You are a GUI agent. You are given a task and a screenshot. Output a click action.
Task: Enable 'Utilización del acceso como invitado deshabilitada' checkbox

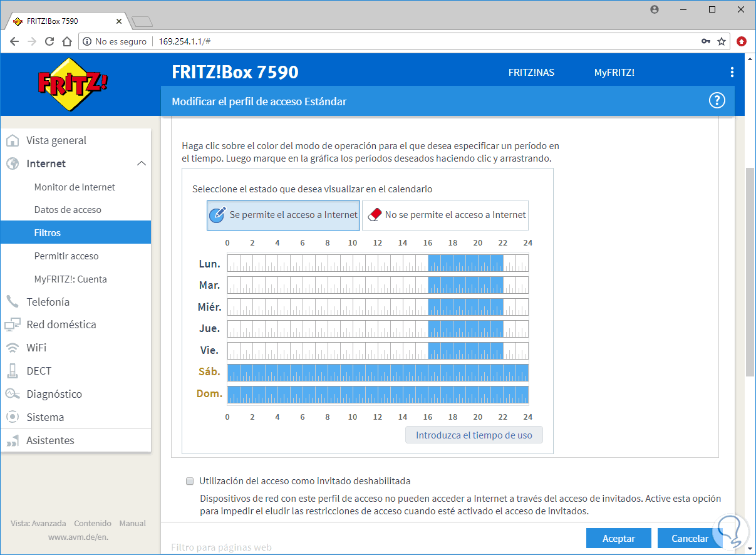pos(189,481)
